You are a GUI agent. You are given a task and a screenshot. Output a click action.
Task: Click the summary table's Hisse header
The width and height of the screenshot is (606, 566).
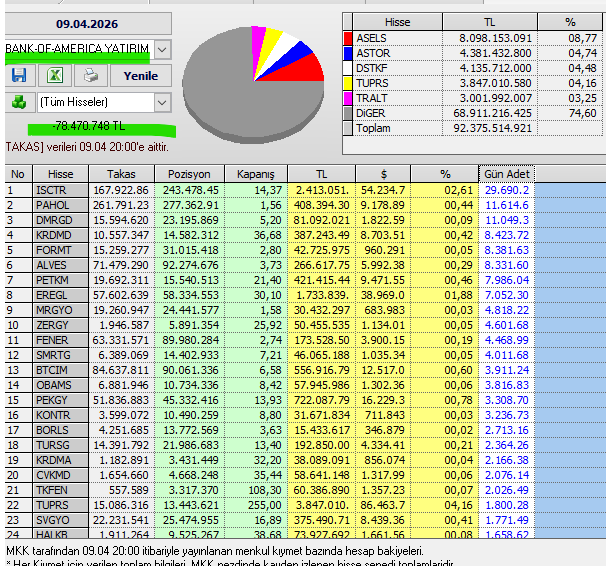(398, 22)
